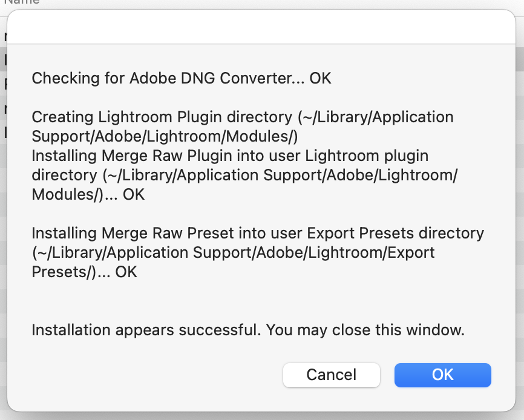Click Cancel to dismiss the installer dialog
The width and height of the screenshot is (524, 420).
point(331,375)
